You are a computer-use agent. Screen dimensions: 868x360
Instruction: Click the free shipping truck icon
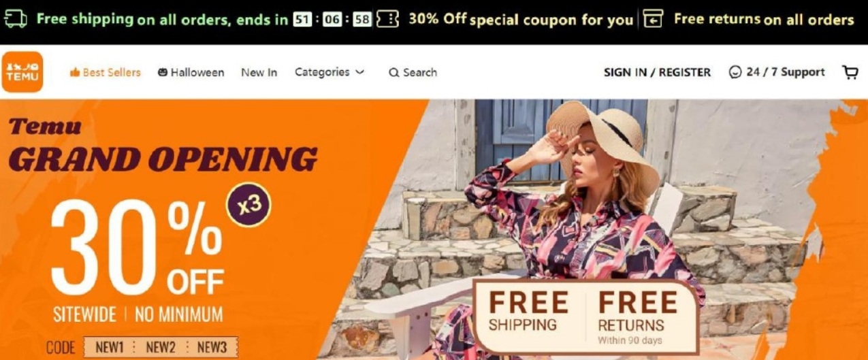tap(16, 19)
